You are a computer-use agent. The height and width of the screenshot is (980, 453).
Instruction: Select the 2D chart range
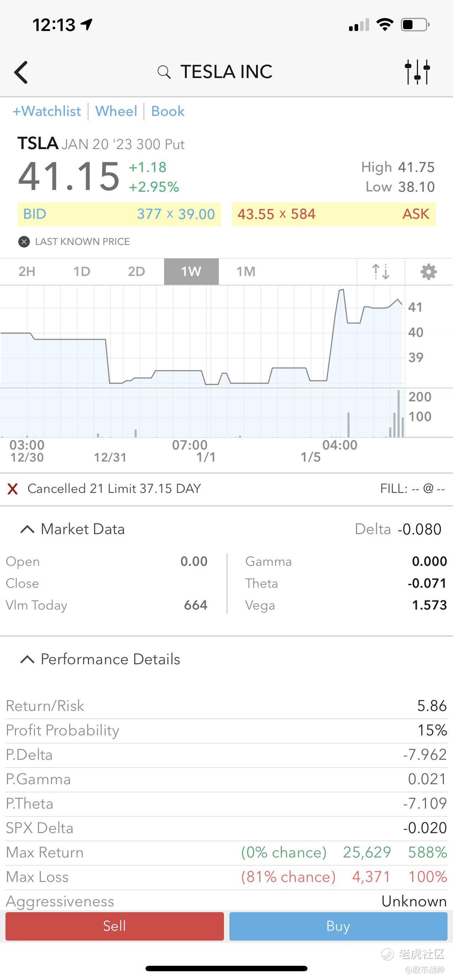click(137, 272)
